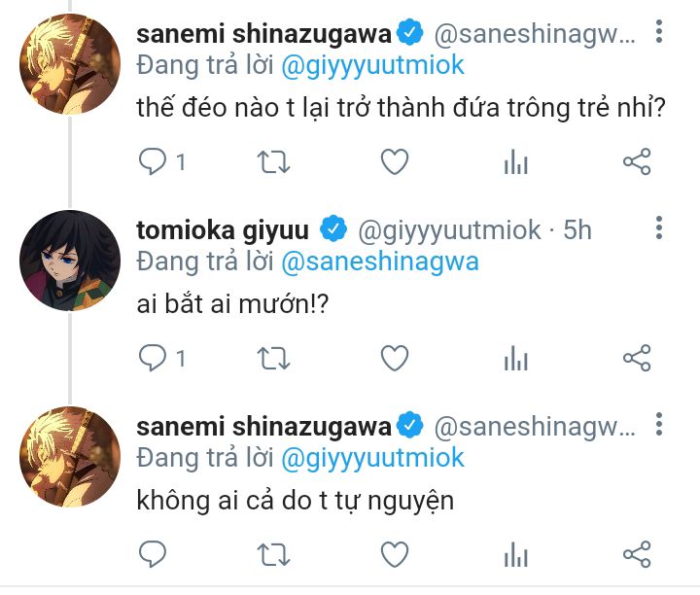700x595 pixels.
Task: Like tomioka giyuu's tweet
Action: point(394,359)
